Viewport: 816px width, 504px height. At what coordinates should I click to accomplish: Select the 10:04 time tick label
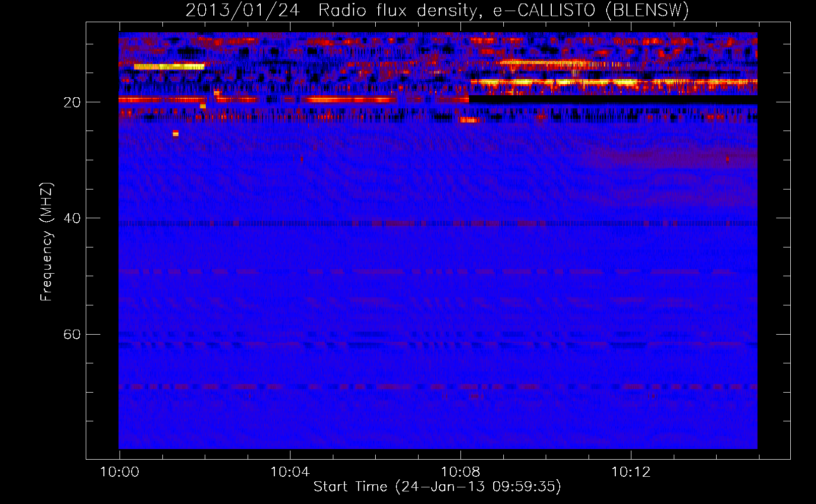(290, 472)
